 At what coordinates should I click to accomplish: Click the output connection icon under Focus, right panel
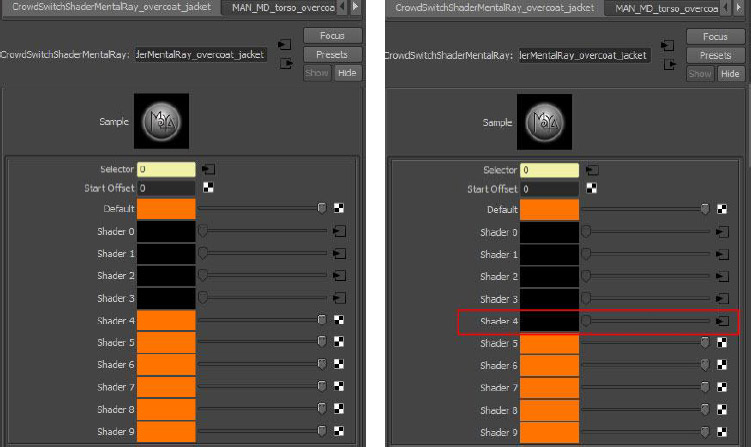coord(669,64)
